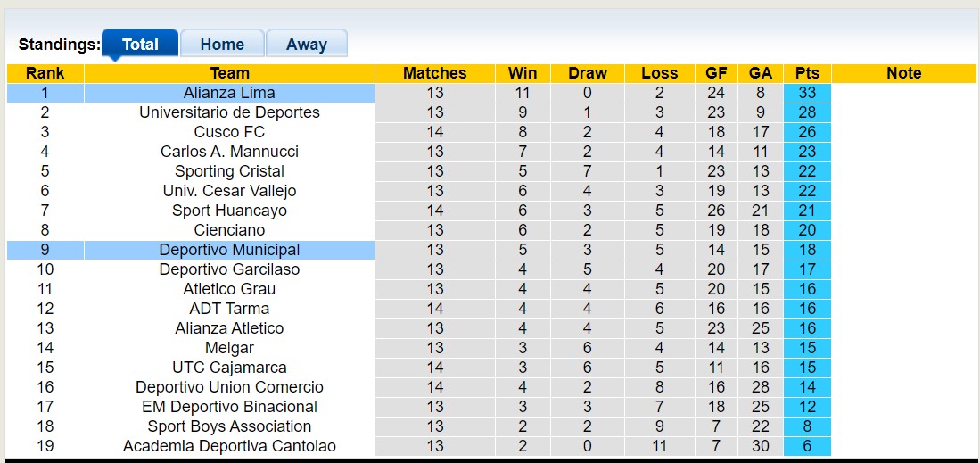This screenshot has height=463, width=980.
Task: Click Alianza Lima's 33 points cell
Action: tap(807, 93)
